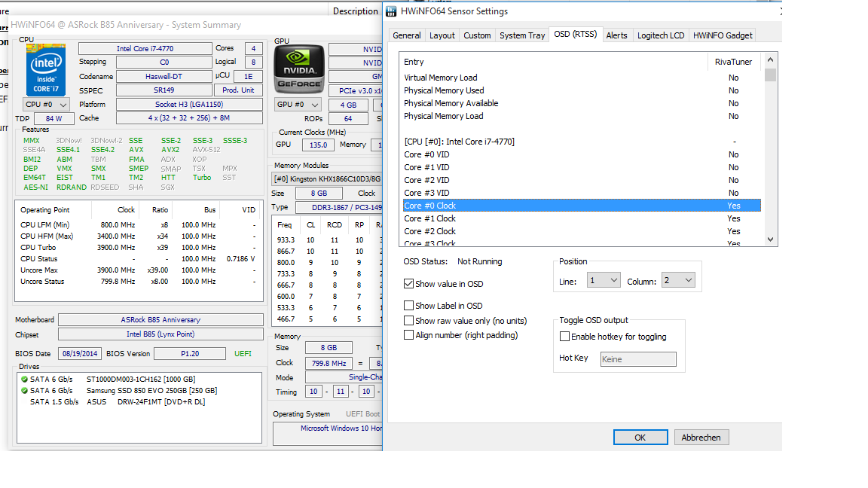The height and width of the screenshot is (488, 868).
Task: Click the 84 W TDP field
Action: 53,118
